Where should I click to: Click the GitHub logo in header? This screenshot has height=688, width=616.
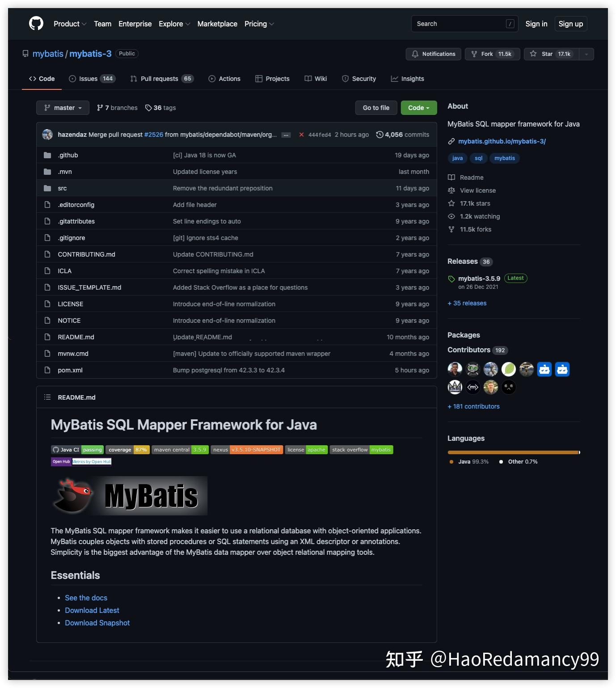36,23
